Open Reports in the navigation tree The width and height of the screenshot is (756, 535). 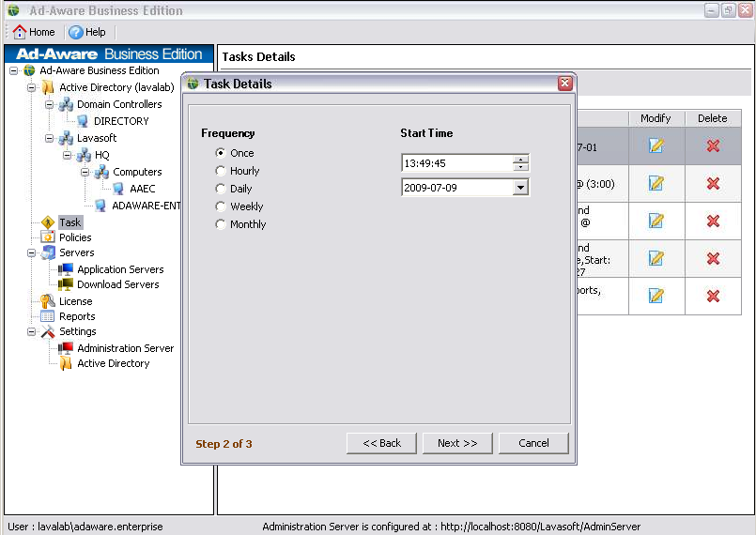(x=77, y=316)
